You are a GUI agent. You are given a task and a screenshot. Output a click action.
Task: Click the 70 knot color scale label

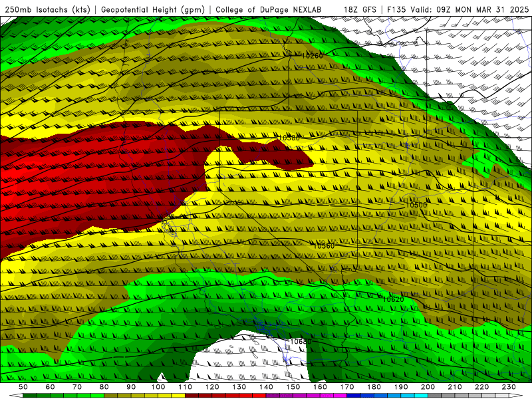77,387
